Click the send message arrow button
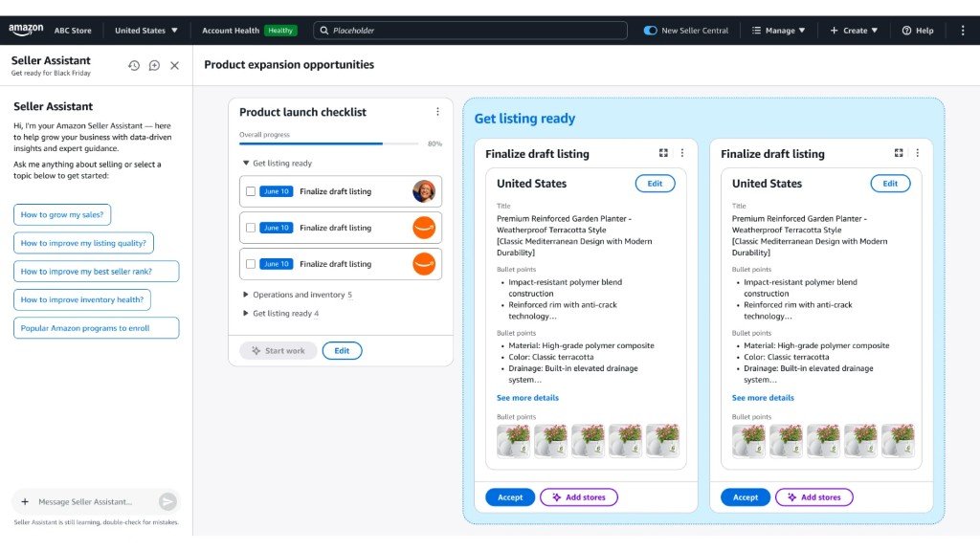This screenshot has height=551, width=980. pyautogui.click(x=167, y=501)
